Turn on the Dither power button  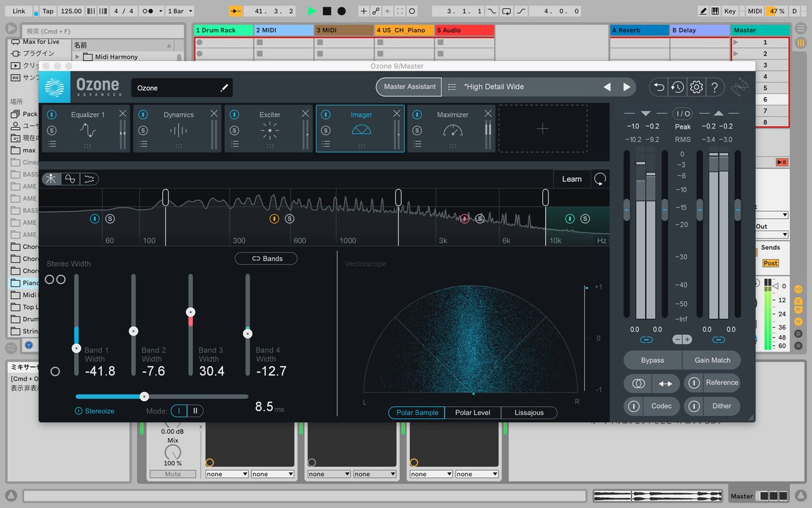[x=694, y=406]
